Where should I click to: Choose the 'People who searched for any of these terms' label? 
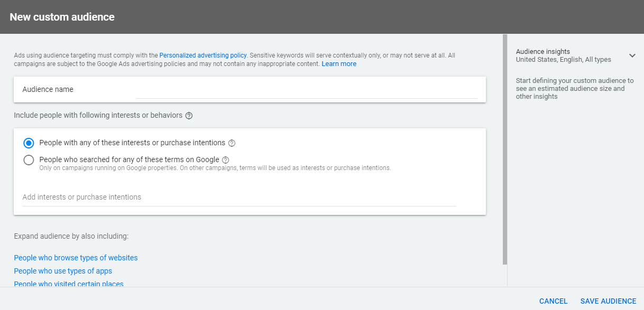point(129,159)
